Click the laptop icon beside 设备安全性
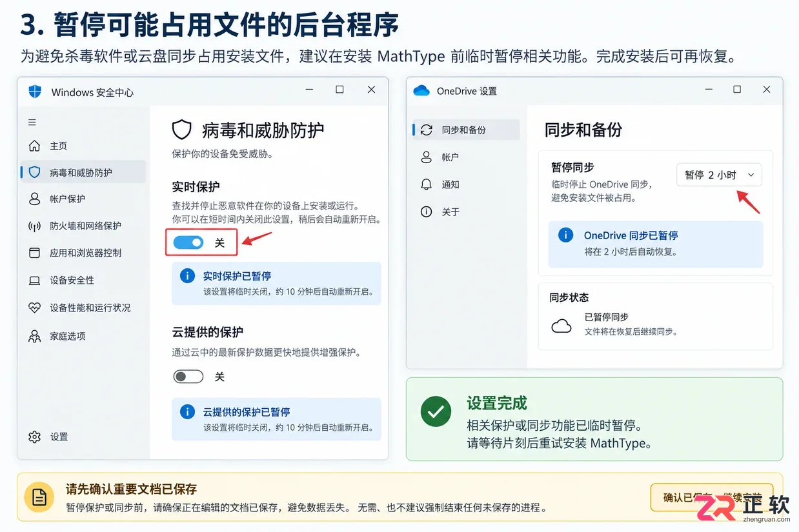 (x=35, y=281)
